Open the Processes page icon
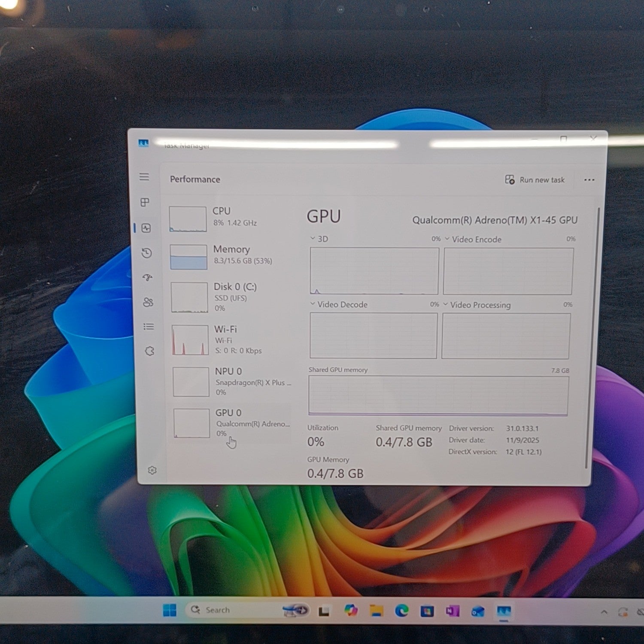The image size is (644, 644). (x=145, y=202)
